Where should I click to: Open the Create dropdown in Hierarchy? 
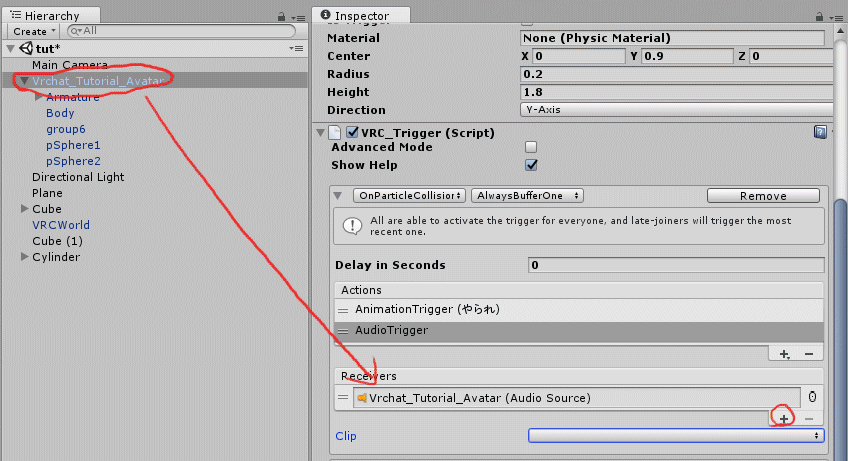(34, 31)
